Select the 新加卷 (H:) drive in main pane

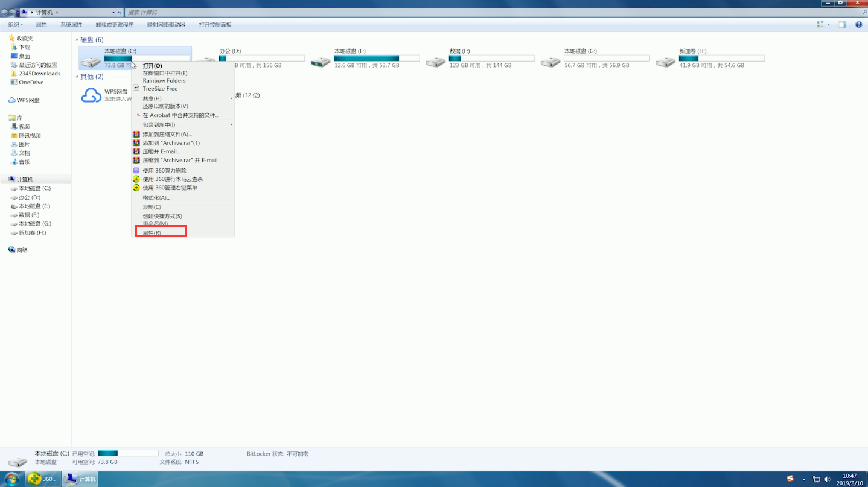tap(710, 58)
